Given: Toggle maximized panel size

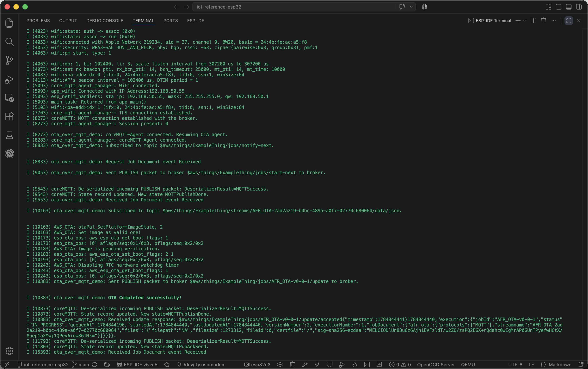Looking at the screenshot, I should [x=569, y=21].
